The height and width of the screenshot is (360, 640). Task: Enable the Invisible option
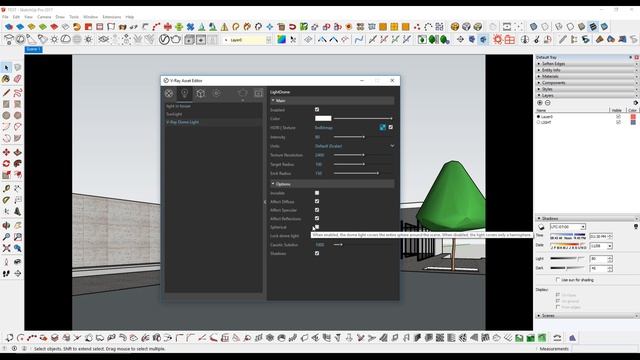click(x=317, y=193)
